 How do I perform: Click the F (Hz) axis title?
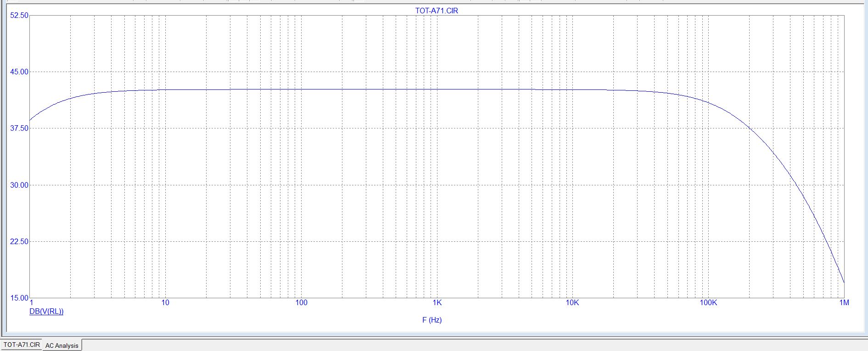[432, 320]
